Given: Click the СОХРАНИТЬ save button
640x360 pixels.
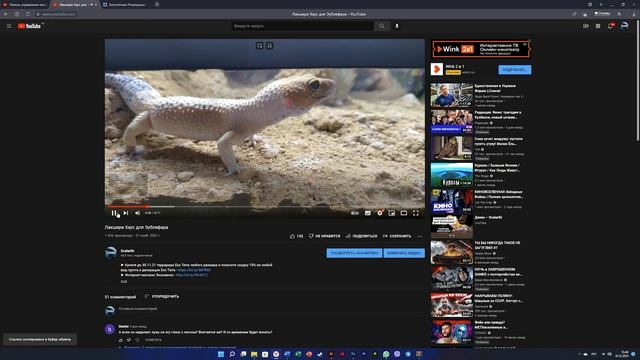Looking at the screenshot, I should pos(397,236).
